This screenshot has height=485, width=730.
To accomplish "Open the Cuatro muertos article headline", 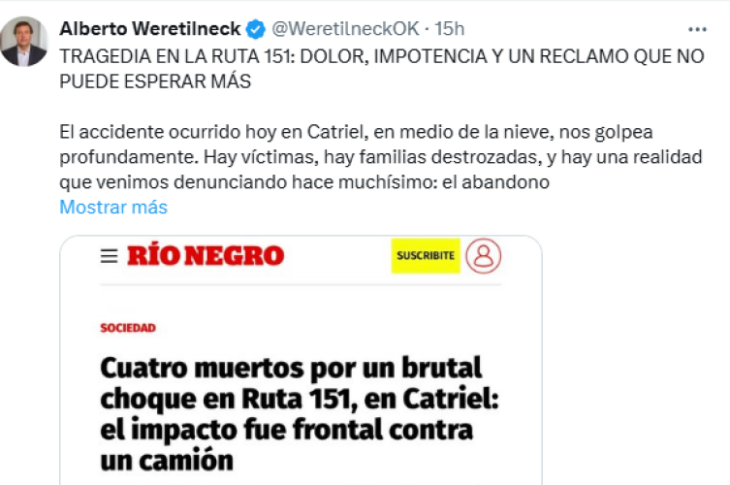I will 299,413.
